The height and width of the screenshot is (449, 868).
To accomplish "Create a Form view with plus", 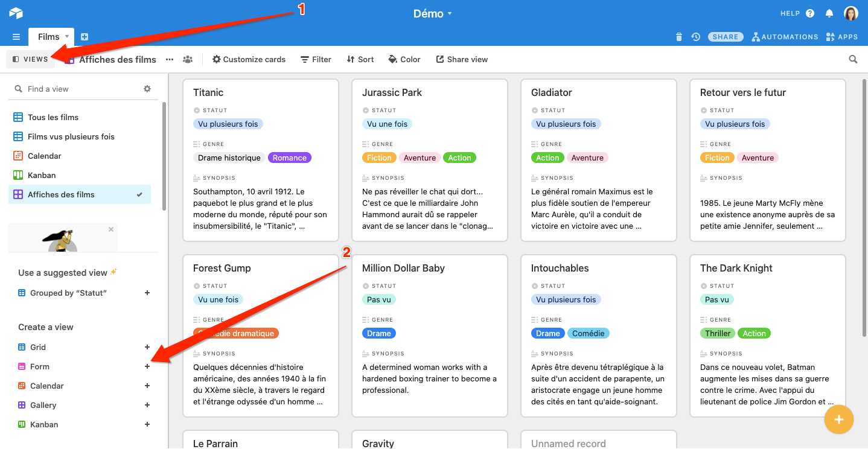I will 147,366.
